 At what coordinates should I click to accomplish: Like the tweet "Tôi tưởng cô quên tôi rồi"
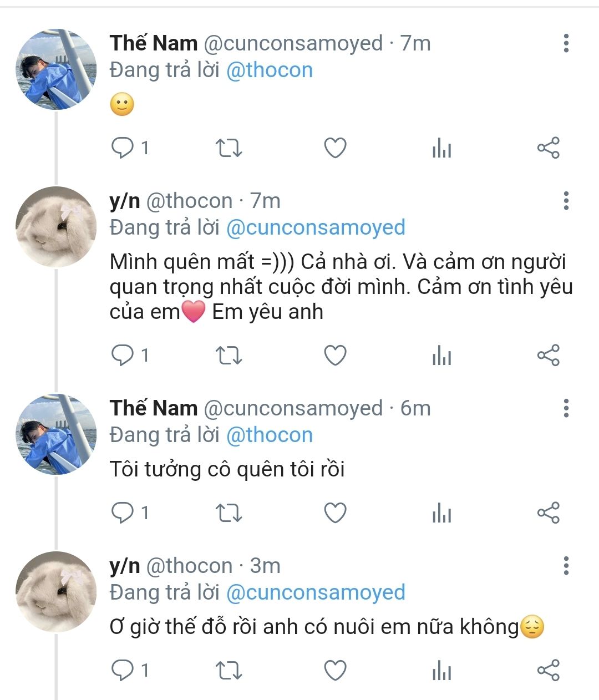pyautogui.click(x=335, y=513)
